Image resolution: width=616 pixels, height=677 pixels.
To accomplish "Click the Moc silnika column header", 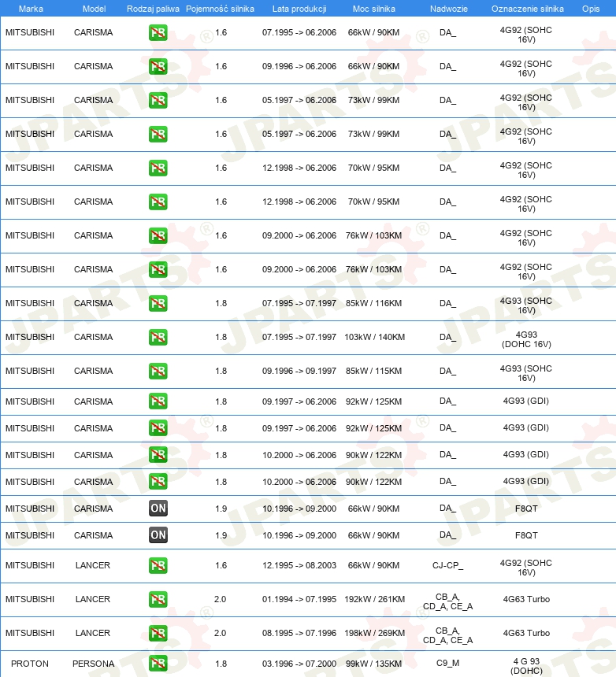I will coord(374,9).
